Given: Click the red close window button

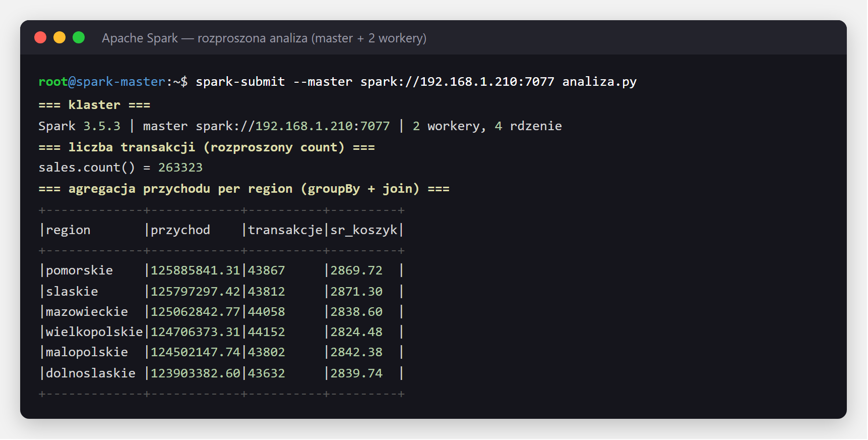Looking at the screenshot, I should coord(40,38).
